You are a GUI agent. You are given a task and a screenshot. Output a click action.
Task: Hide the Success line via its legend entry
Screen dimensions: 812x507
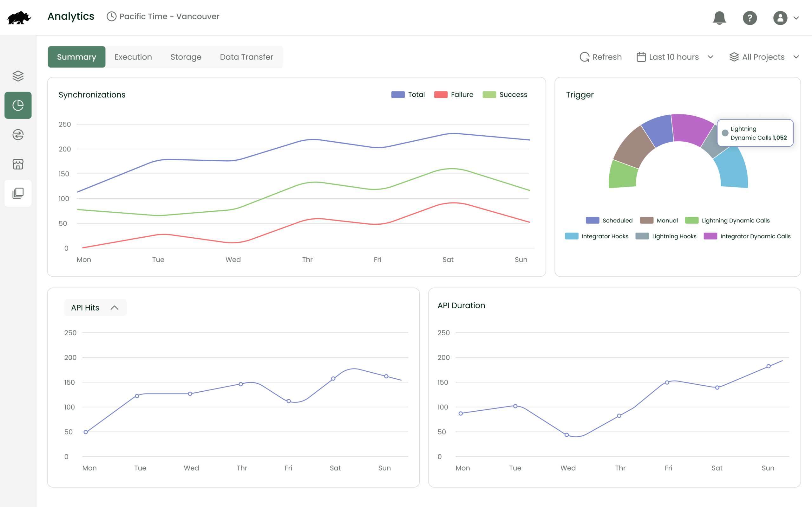[x=505, y=94]
